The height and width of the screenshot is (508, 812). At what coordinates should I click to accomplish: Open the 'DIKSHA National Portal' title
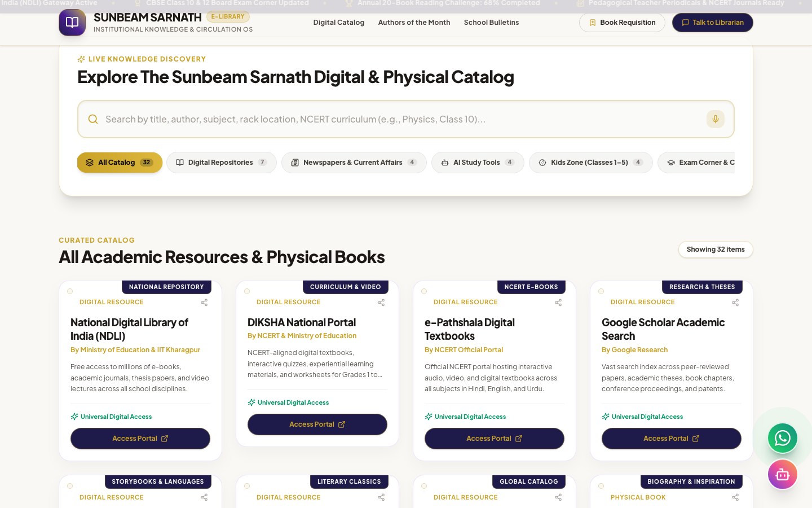(302, 322)
